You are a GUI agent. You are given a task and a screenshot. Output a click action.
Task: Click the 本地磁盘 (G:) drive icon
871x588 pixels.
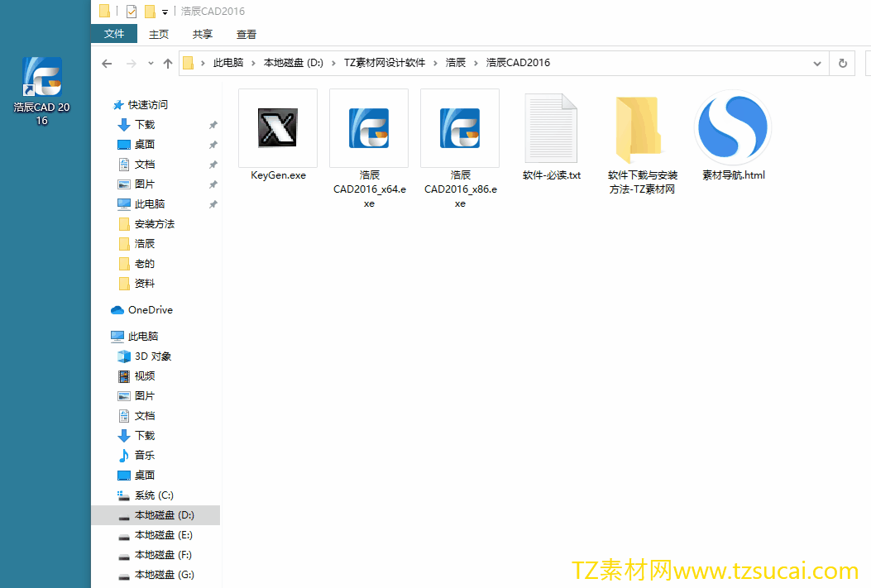coord(124,576)
